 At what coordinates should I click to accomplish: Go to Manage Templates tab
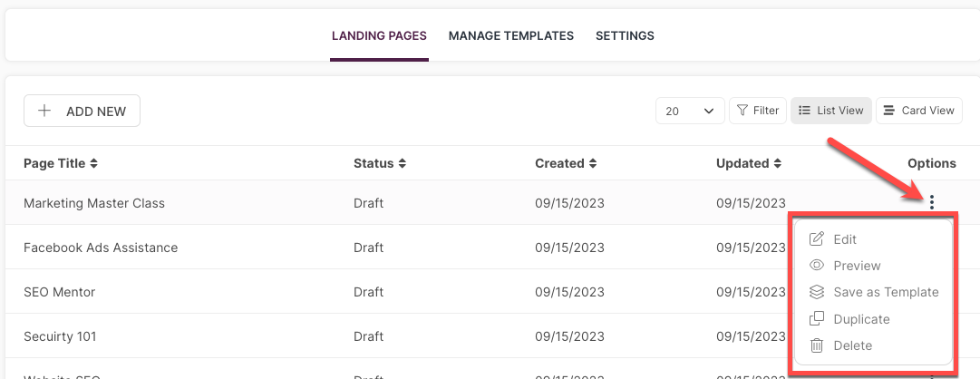(x=510, y=35)
